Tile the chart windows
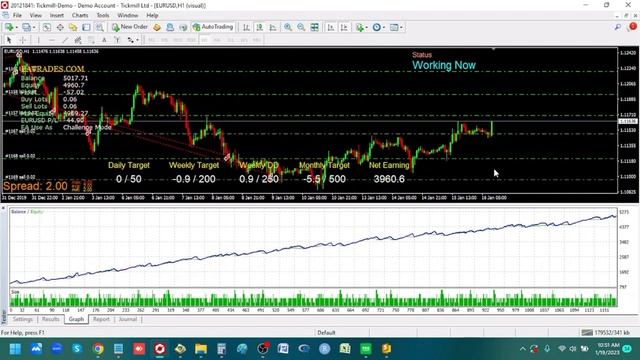Image resolution: width=640 pixels, height=360 pixels. 314,27
